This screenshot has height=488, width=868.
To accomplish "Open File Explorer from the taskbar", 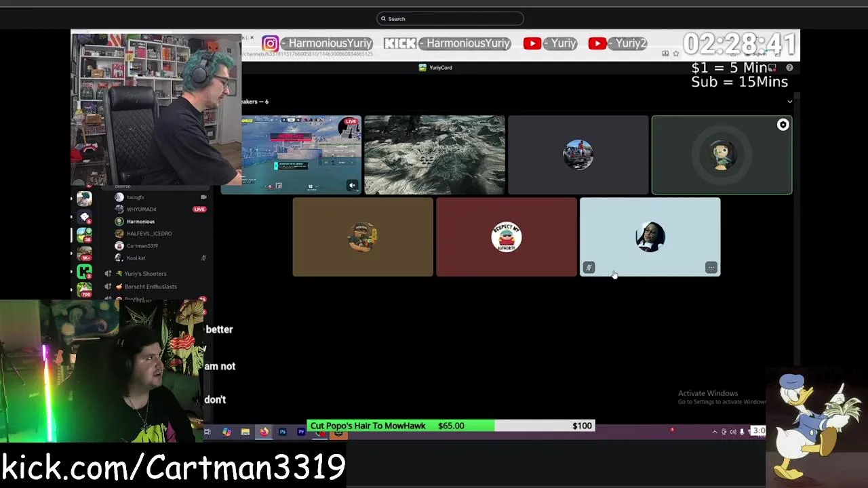I will [245, 432].
